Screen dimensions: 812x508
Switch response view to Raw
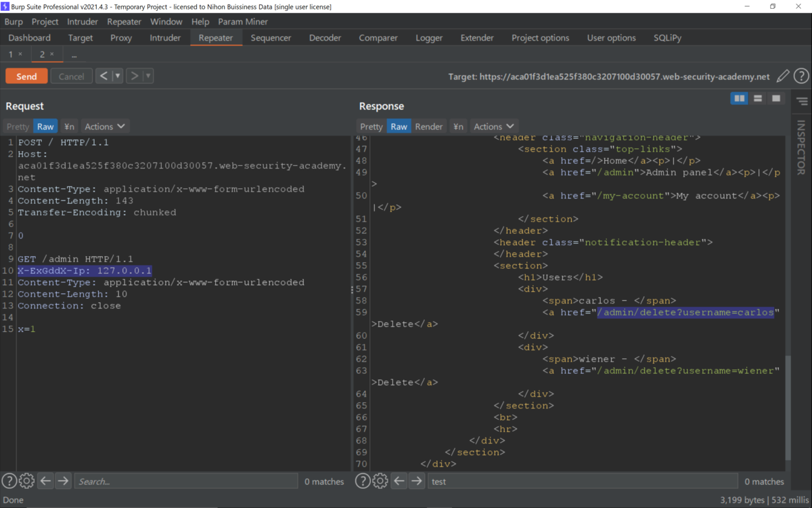(x=399, y=126)
